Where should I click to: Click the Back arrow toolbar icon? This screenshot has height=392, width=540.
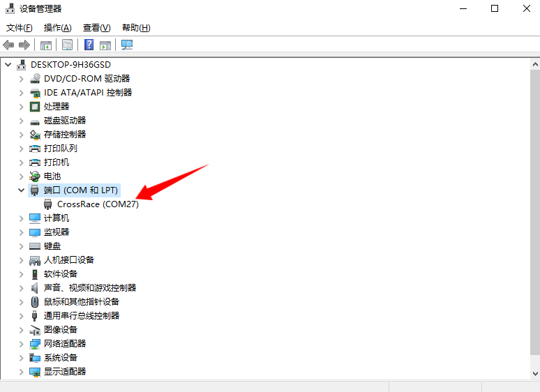8,45
